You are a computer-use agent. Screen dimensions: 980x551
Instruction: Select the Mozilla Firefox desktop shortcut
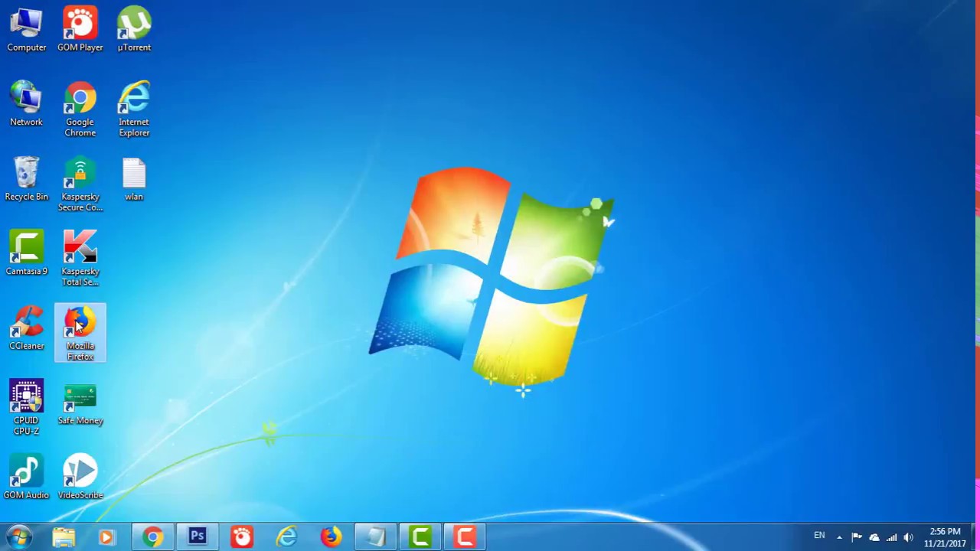coord(80,333)
